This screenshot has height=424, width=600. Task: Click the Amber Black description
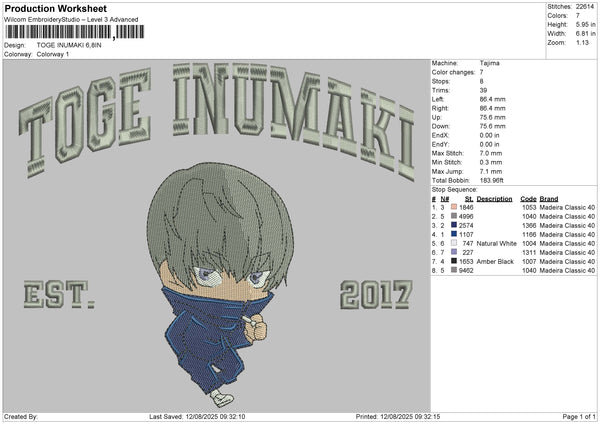coord(495,261)
